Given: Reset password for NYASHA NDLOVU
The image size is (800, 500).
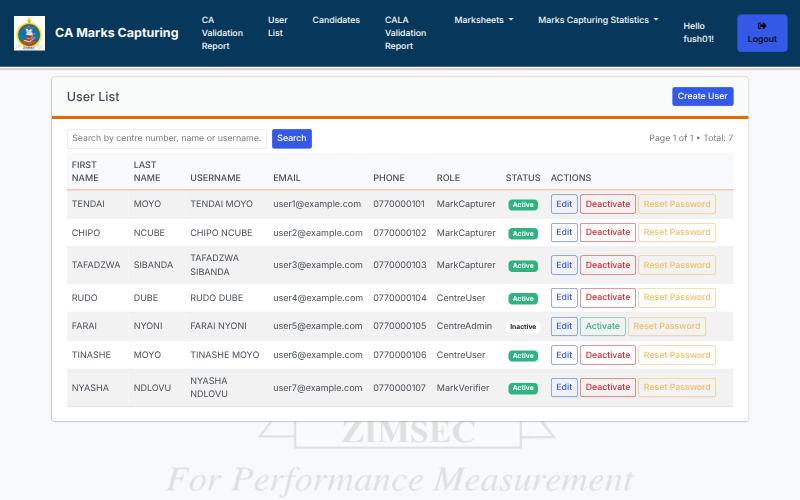Looking at the screenshot, I should [x=677, y=387].
